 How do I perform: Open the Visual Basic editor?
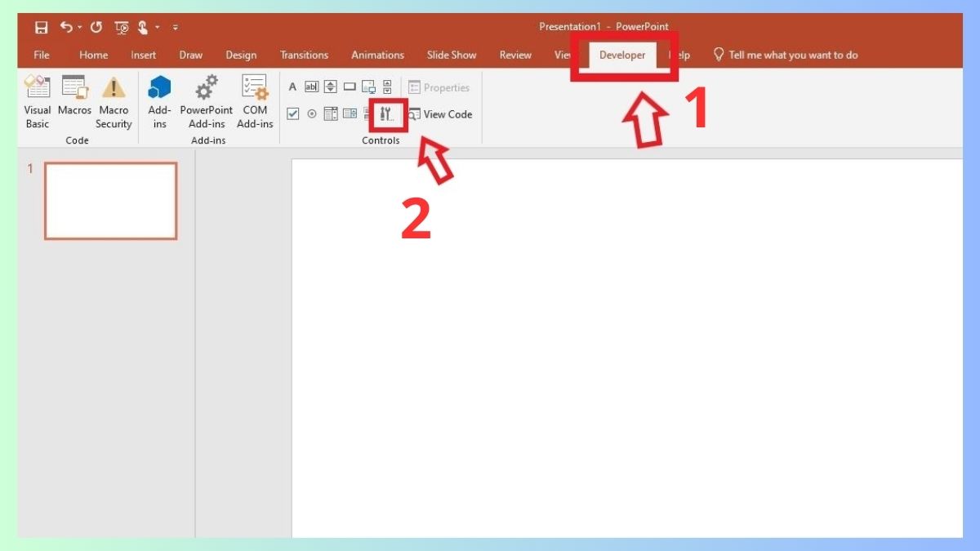[x=38, y=102]
